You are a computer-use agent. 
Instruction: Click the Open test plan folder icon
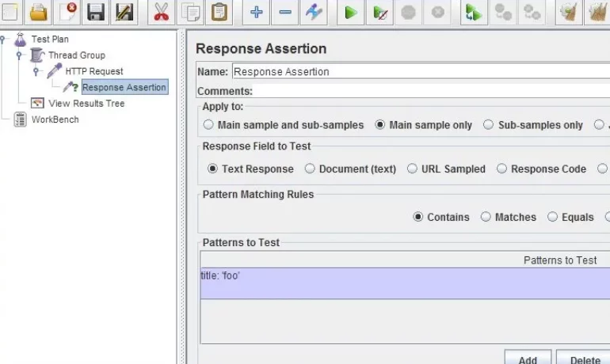coord(38,12)
